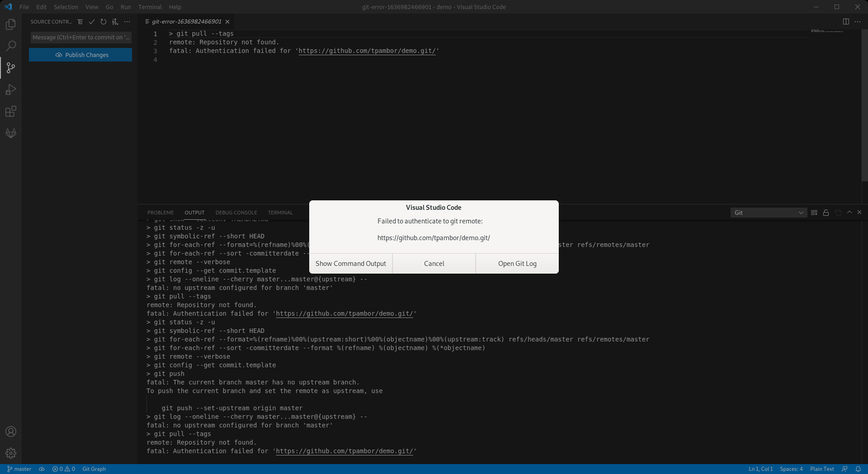
Task: Click the VS Code logo in title bar
Action: pyautogui.click(x=8, y=7)
